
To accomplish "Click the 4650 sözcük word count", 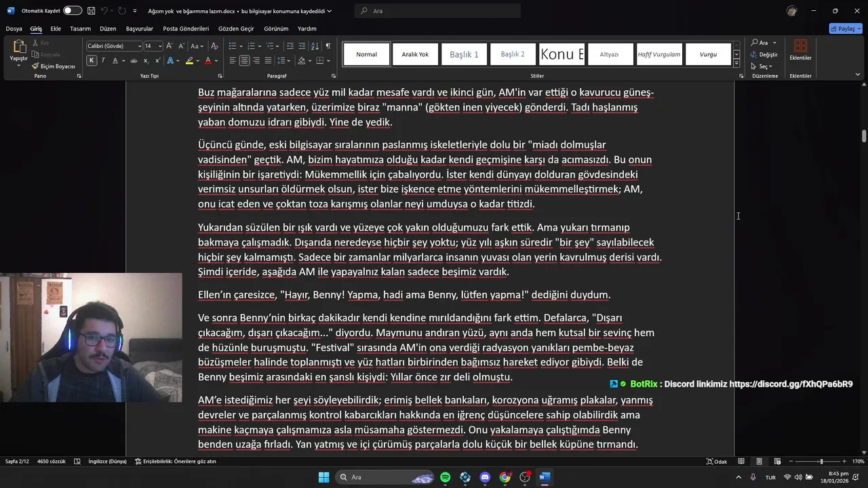I will click(x=52, y=462).
